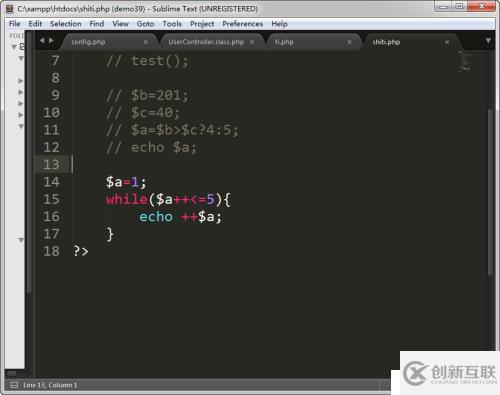Close the ti.php tab
500x395 pixels.
click(x=349, y=42)
